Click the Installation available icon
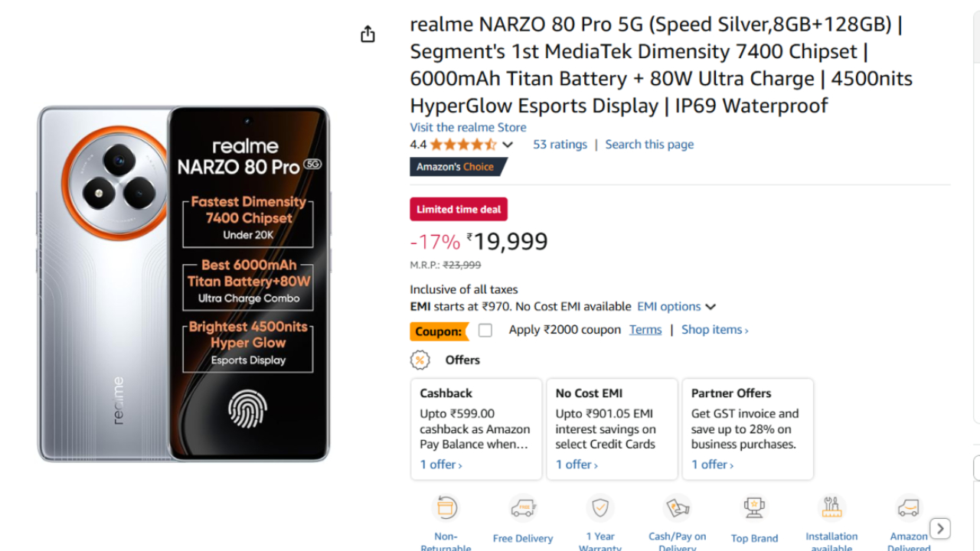980x551 pixels. tap(831, 508)
